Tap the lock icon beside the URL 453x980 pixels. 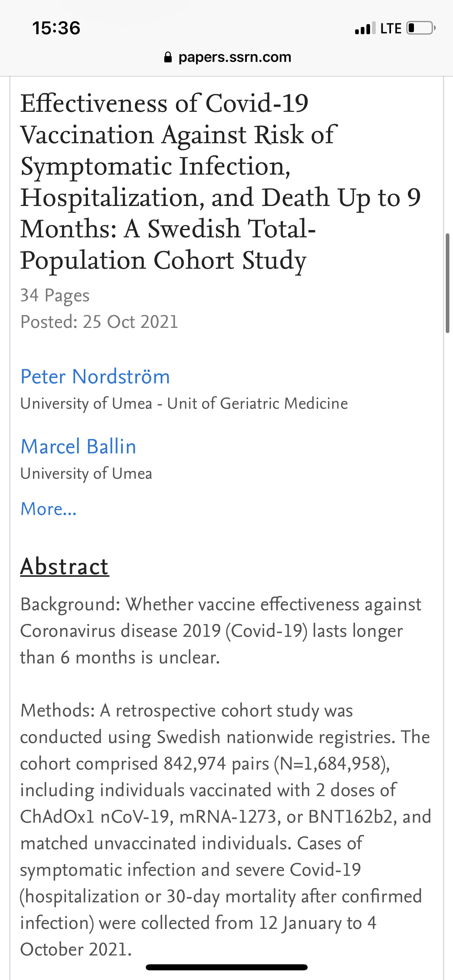click(168, 58)
